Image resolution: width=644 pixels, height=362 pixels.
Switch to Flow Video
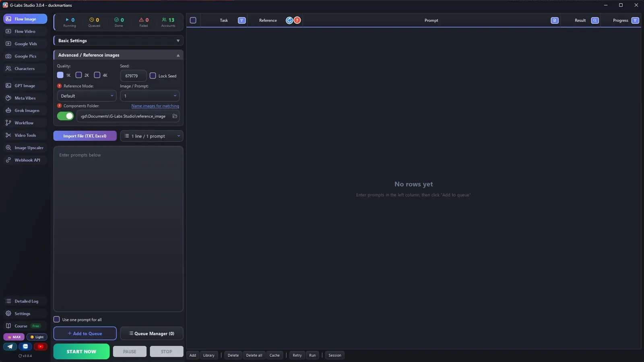point(25,31)
